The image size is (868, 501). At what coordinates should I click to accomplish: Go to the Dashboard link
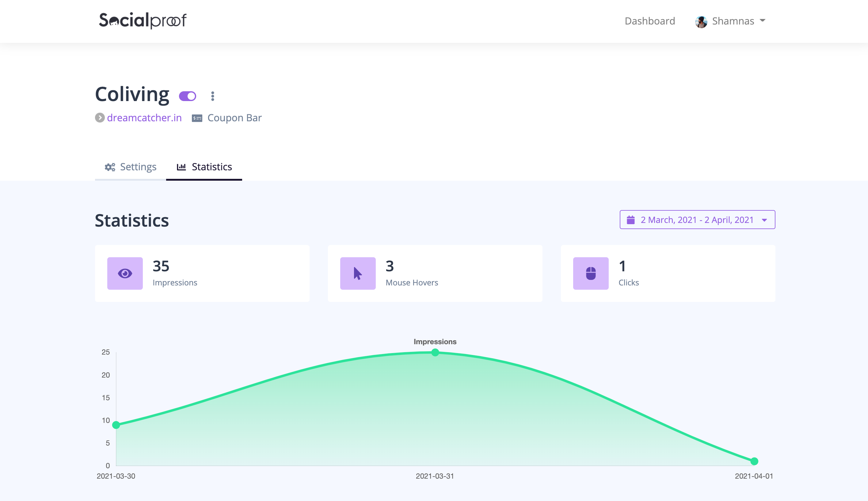point(650,21)
